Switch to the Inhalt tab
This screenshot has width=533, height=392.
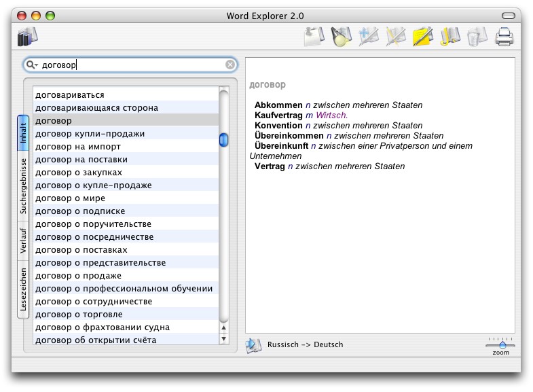click(x=23, y=133)
